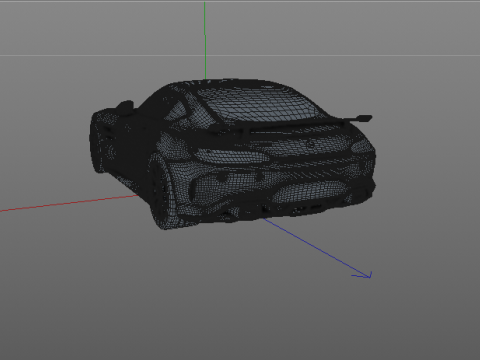The image size is (480, 360).
Task: Click the green Y-axis line above car
Action: click(205, 40)
